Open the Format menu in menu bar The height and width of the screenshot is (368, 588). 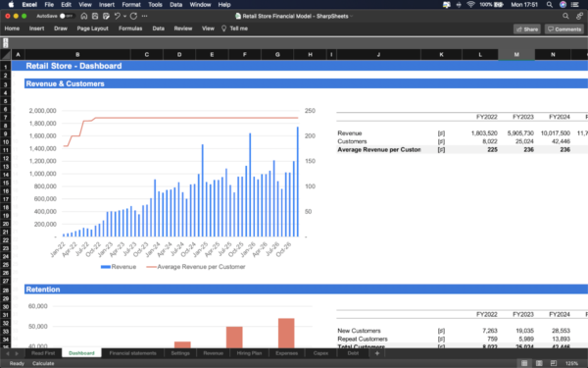click(x=131, y=5)
